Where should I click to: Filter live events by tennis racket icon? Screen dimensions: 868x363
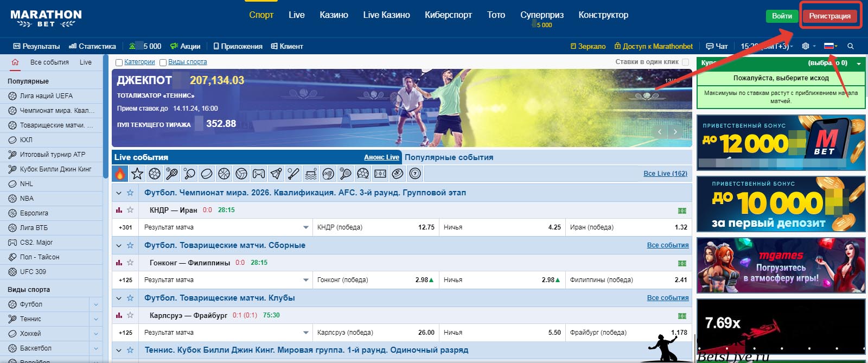point(172,174)
